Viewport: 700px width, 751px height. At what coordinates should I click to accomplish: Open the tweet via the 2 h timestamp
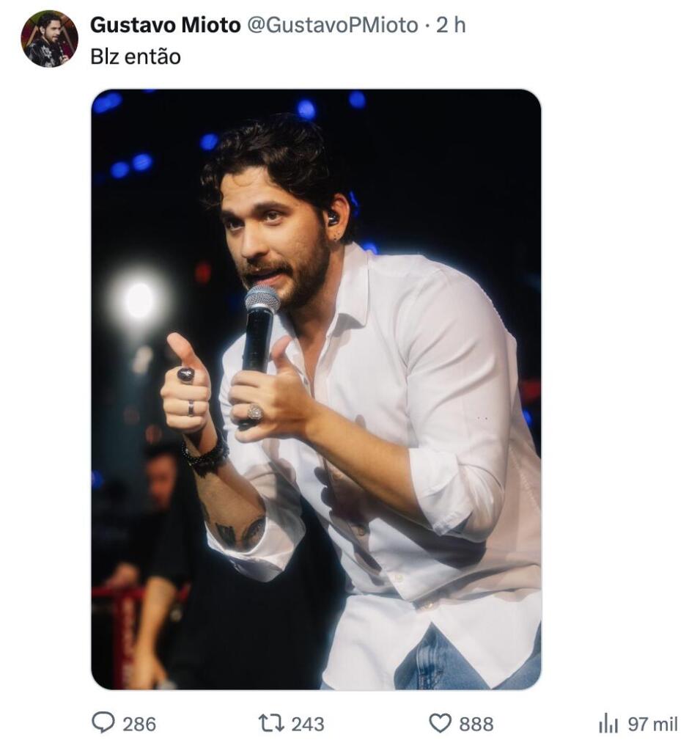point(451,25)
